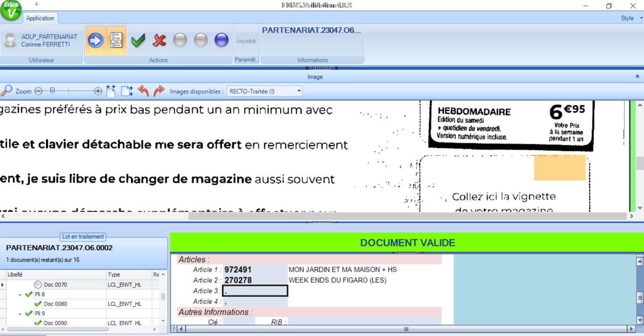Select the fit-width image resize icon
Screen dimensions: 644x336
tap(111, 90)
